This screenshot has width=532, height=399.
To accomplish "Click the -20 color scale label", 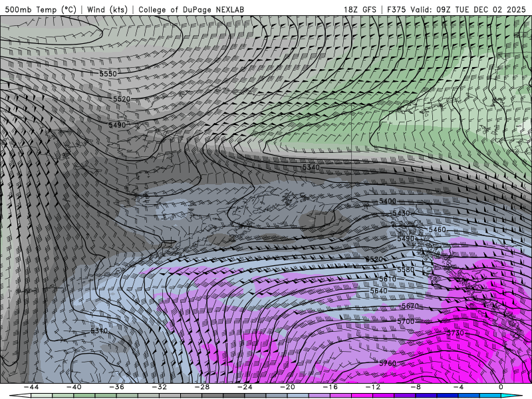I will coord(287,387).
